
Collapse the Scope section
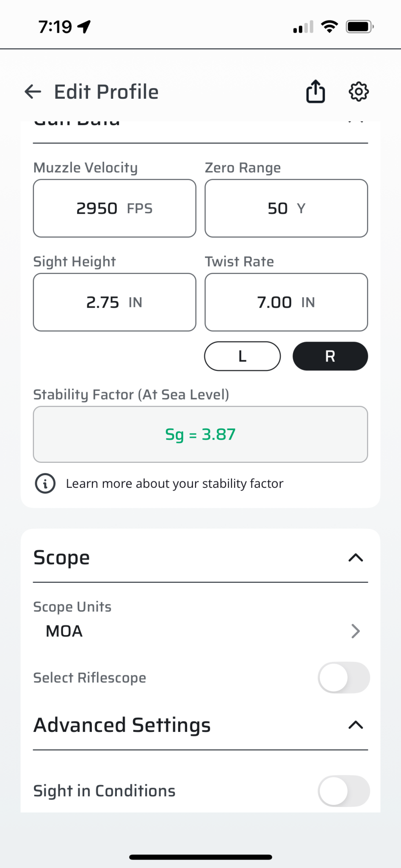click(x=356, y=558)
